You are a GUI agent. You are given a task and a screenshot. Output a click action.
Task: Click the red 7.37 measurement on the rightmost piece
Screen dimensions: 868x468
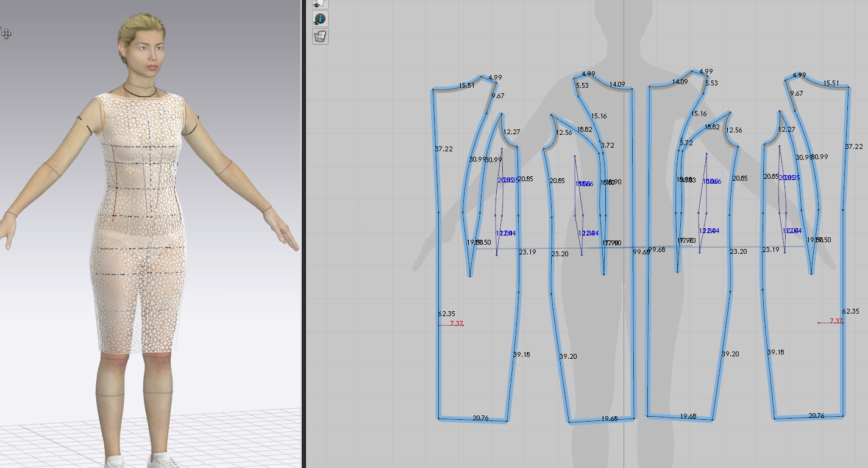836,322
